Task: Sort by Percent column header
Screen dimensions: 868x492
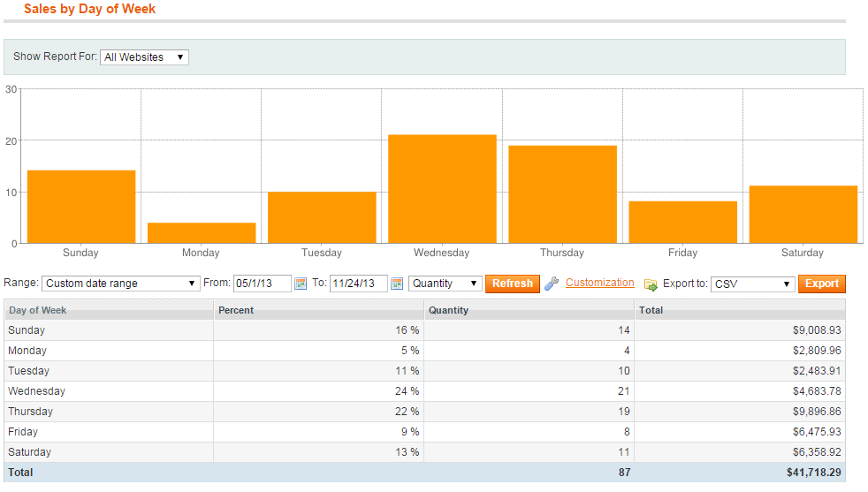Action: coord(236,310)
